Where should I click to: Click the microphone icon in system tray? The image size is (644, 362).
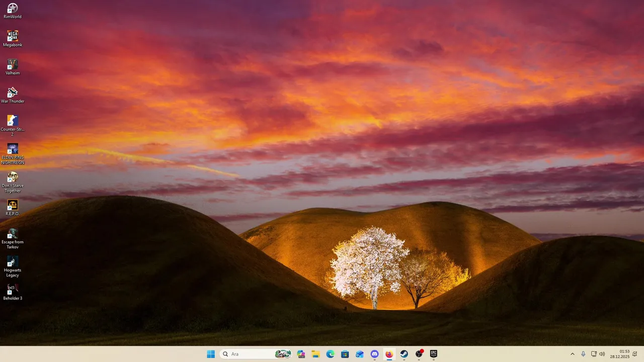click(x=583, y=354)
